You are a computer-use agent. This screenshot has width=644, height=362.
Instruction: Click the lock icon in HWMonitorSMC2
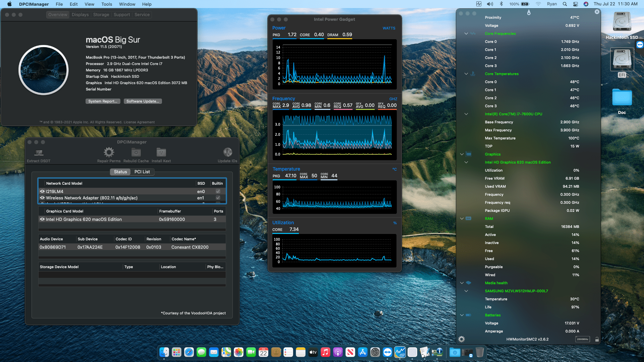[x=597, y=339]
